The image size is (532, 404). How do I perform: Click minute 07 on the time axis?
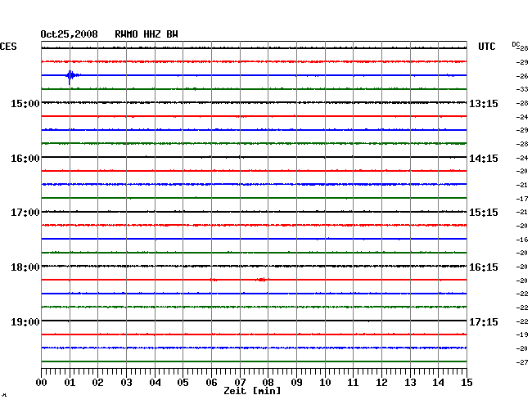coord(240,383)
